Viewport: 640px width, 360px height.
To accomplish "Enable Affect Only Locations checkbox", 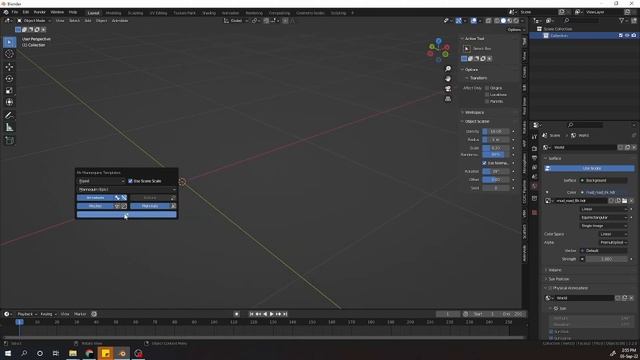I will pos(487,94).
